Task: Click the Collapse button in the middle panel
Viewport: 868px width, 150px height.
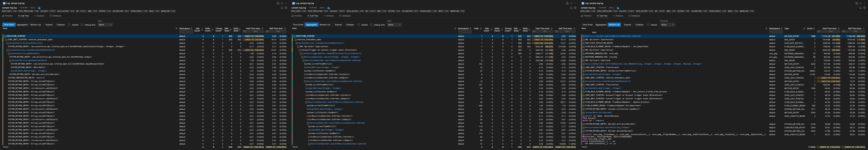Action: 350,25
